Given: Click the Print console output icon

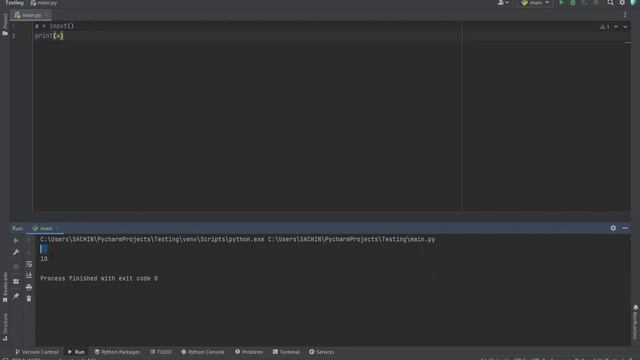Looking at the screenshot, I should point(29,287).
